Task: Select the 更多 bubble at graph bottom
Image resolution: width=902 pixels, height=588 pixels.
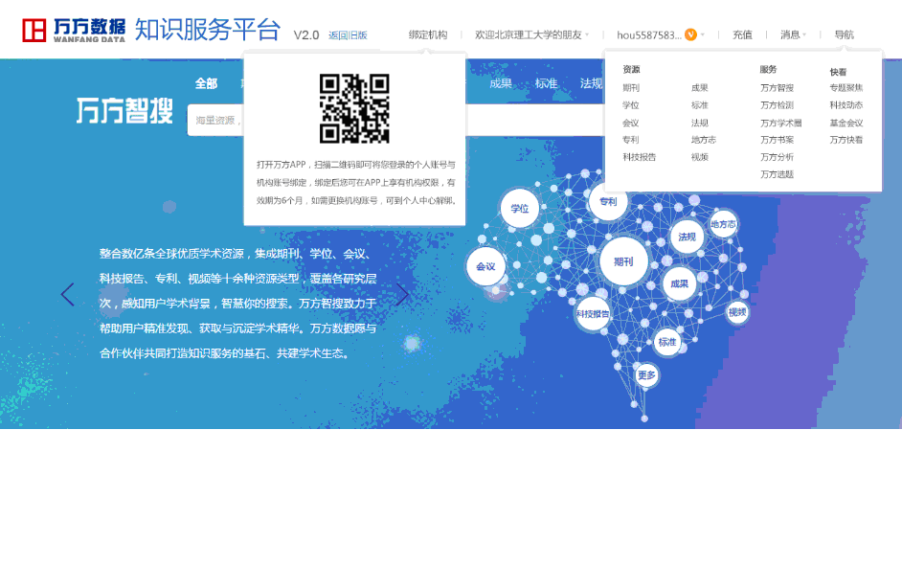Action: pos(647,375)
